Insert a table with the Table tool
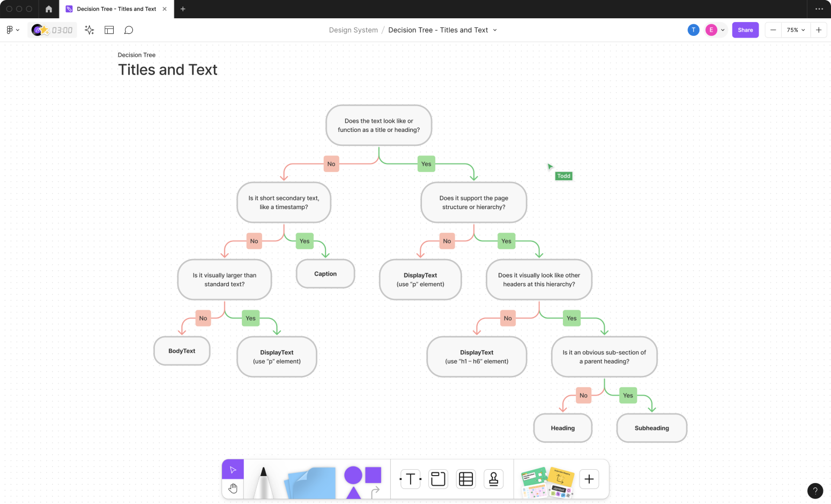831x504 pixels. pos(466,479)
